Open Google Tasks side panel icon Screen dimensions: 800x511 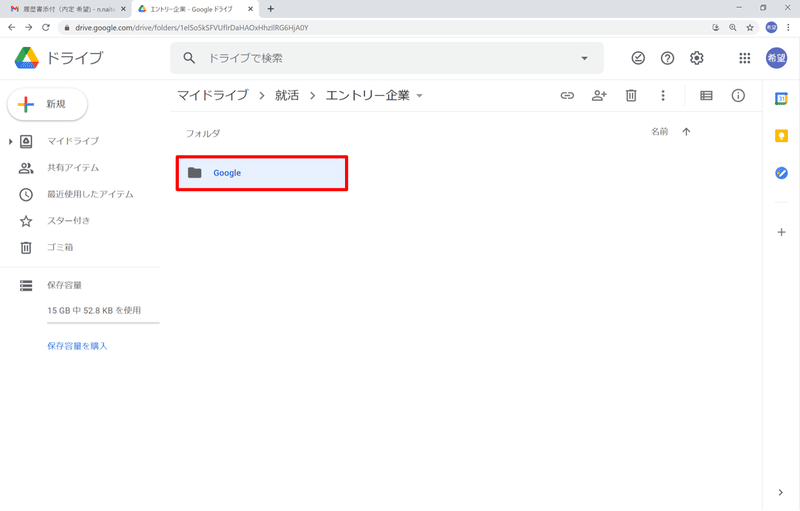(x=781, y=173)
